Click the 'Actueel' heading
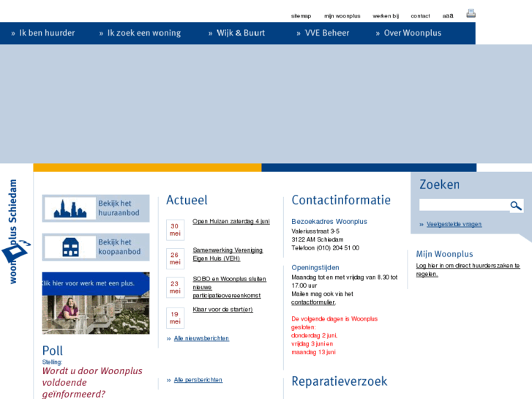Screen dimensions: 532x399 187,200
